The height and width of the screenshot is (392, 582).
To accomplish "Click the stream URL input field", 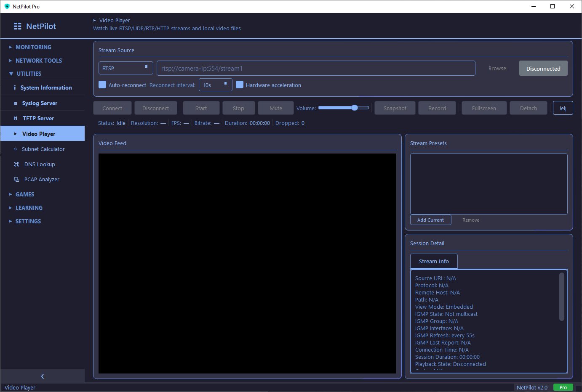I will pos(316,68).
